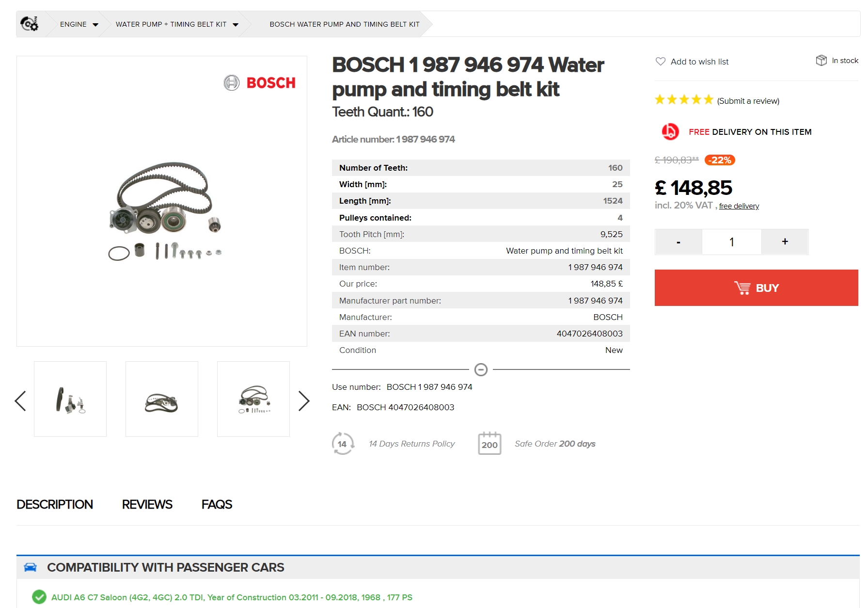Open BOSCH WATER PUMP AND TIMING BELT KIT breadcrumb
Screen dimensions: 868x608
[x=345, y=24]
